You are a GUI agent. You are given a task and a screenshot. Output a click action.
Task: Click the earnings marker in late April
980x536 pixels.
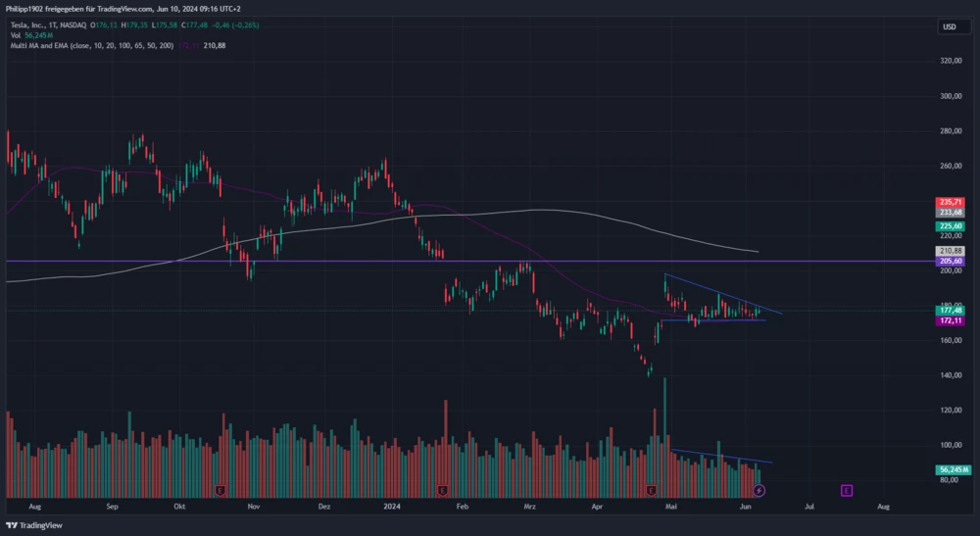[652, 489]
